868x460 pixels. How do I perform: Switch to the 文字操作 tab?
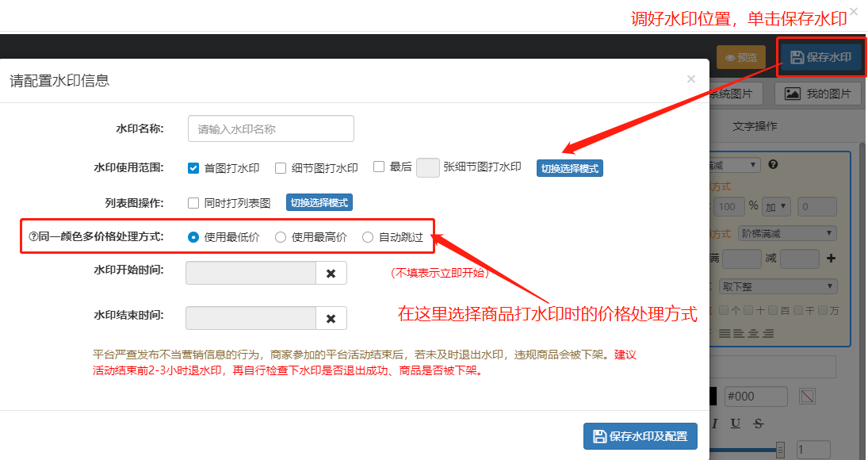(x=755, y=126)
